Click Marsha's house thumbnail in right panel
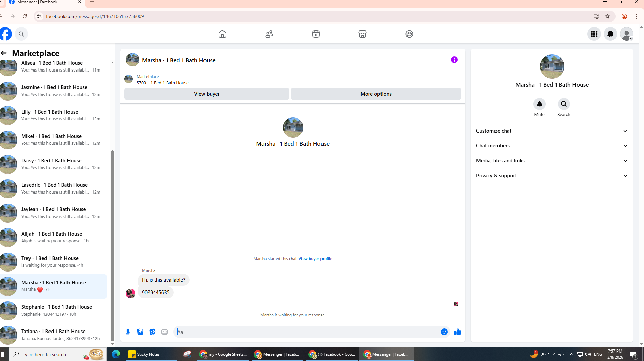 coord(552,66)
